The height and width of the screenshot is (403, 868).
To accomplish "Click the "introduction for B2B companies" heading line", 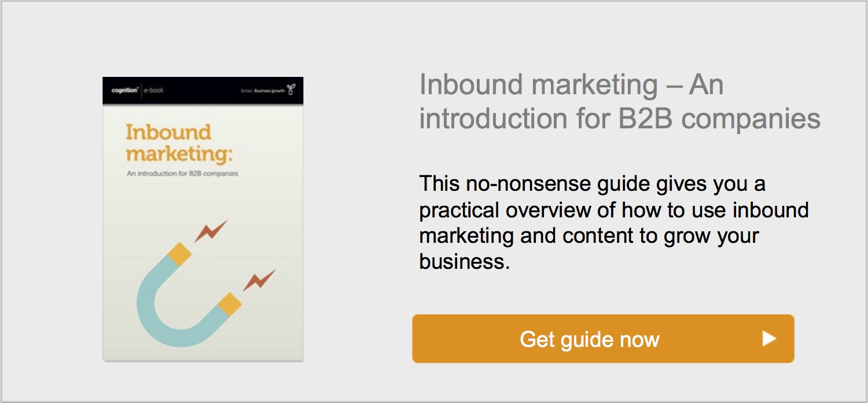I will pos(620,119).
